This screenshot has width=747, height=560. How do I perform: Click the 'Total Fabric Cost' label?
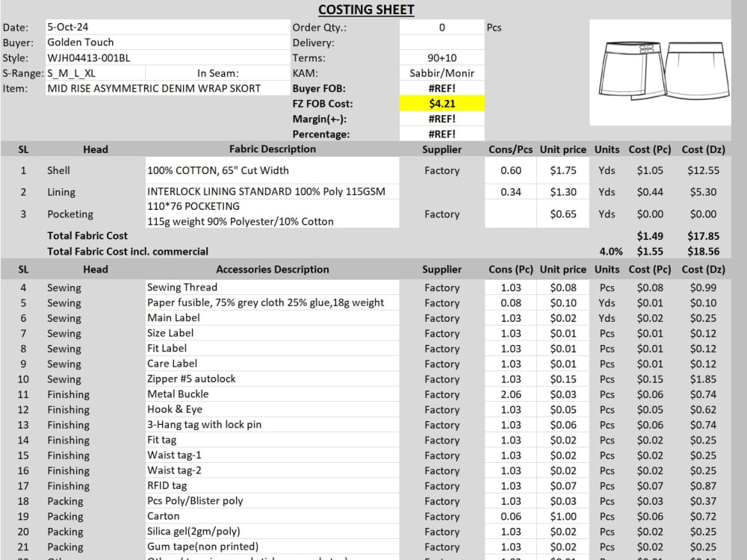87,235
